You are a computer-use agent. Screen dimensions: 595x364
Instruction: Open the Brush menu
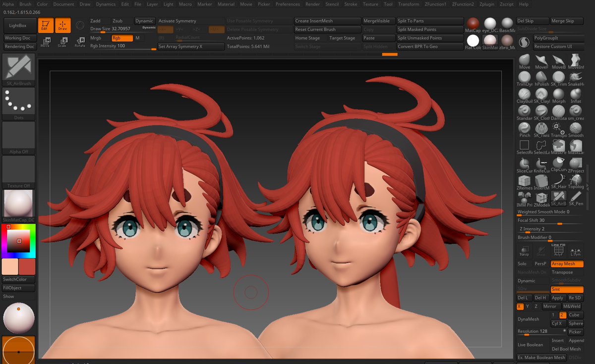(x=25, y=4)
